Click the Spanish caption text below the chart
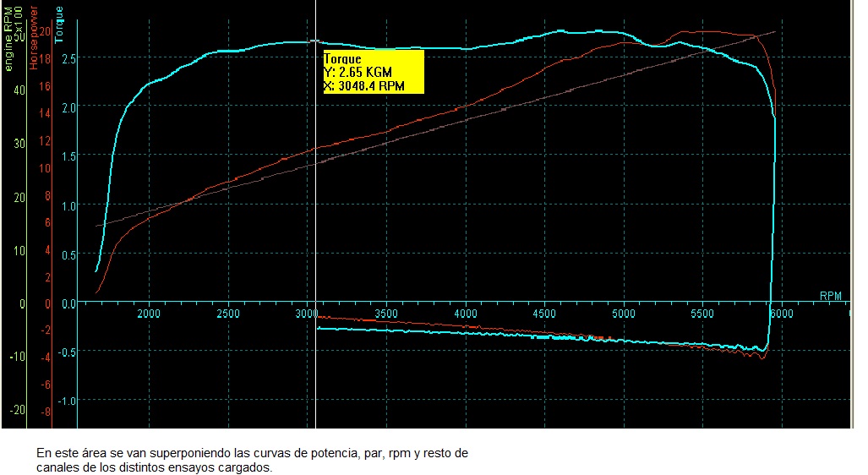 (251, 461)
